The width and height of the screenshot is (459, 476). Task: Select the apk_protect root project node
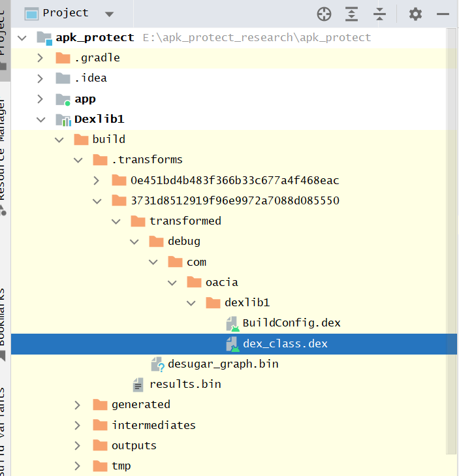click(x=95, y=38)
